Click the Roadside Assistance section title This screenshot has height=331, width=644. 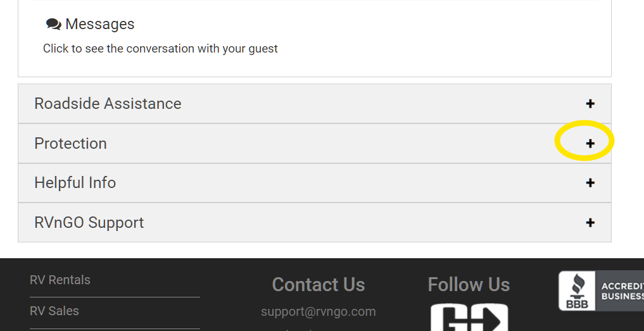(x=108, y=104)
